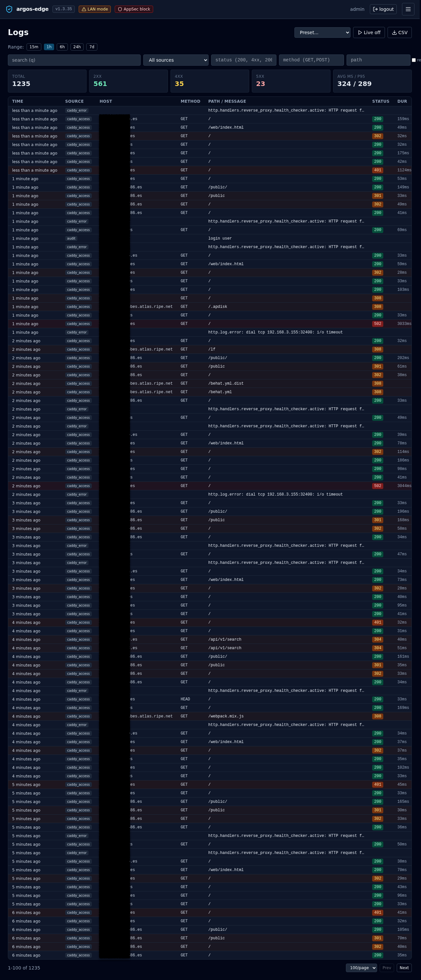The image size is (421, 980).
Task: Click the 'admin' username label
Action: (x=357, y=9)
